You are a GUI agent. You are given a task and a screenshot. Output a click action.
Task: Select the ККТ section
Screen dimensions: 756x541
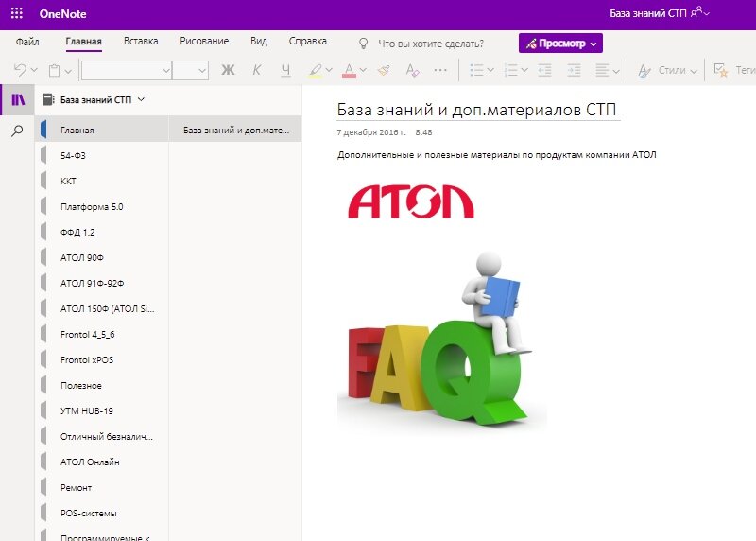(102, 181)
